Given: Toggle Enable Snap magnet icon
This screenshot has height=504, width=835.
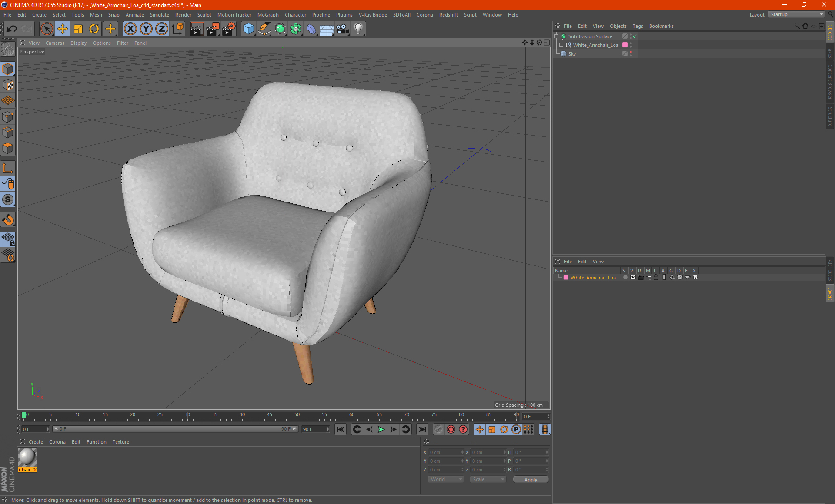Looking at the screenshot, I should coord(8,220).
